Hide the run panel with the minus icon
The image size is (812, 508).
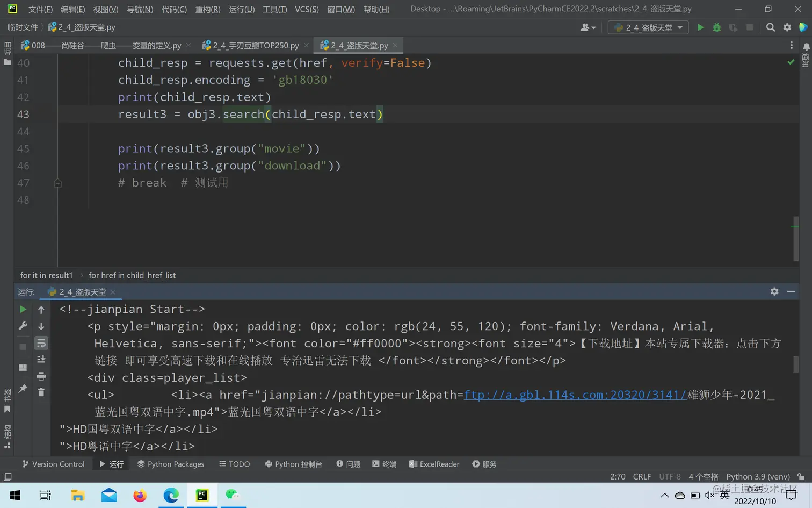791,291
